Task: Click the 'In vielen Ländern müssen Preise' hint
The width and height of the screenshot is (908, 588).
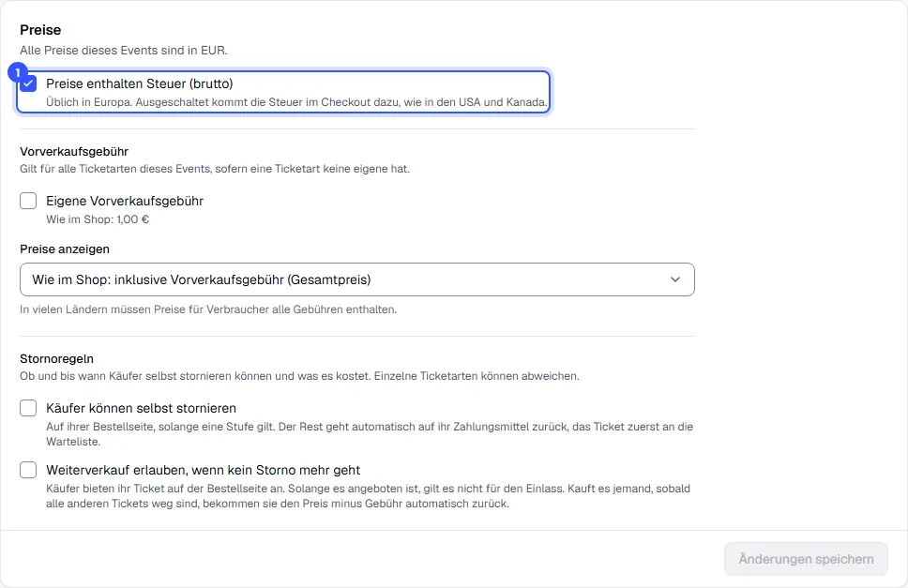Action: tap(208, 309)
